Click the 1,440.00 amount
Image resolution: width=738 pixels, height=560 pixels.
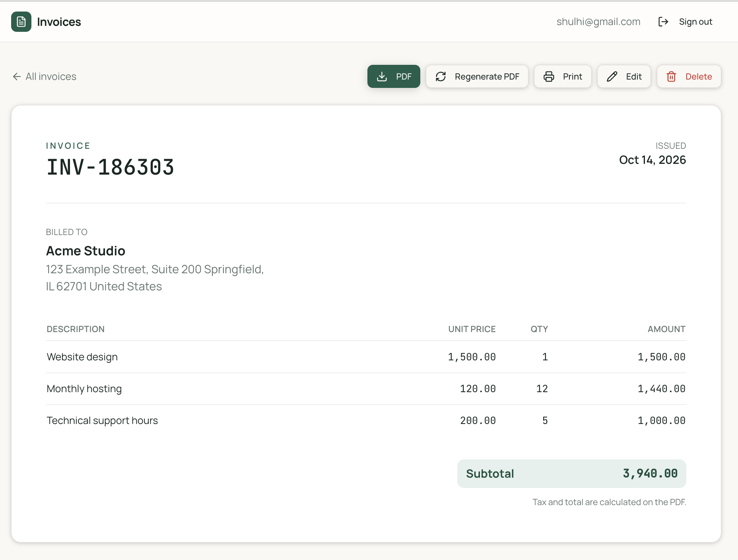pyautogui.click(x=662, y=389)
